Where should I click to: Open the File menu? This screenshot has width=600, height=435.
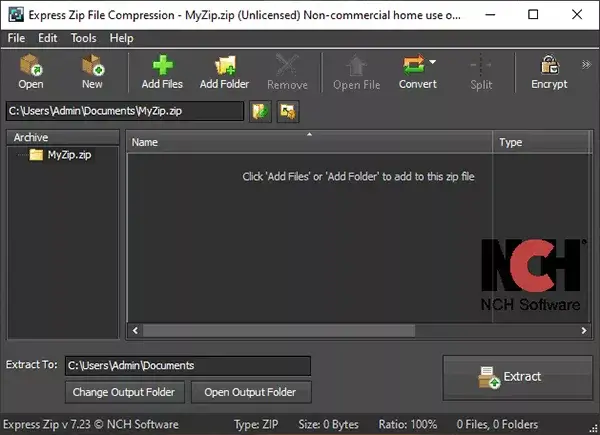coord(16,38)
